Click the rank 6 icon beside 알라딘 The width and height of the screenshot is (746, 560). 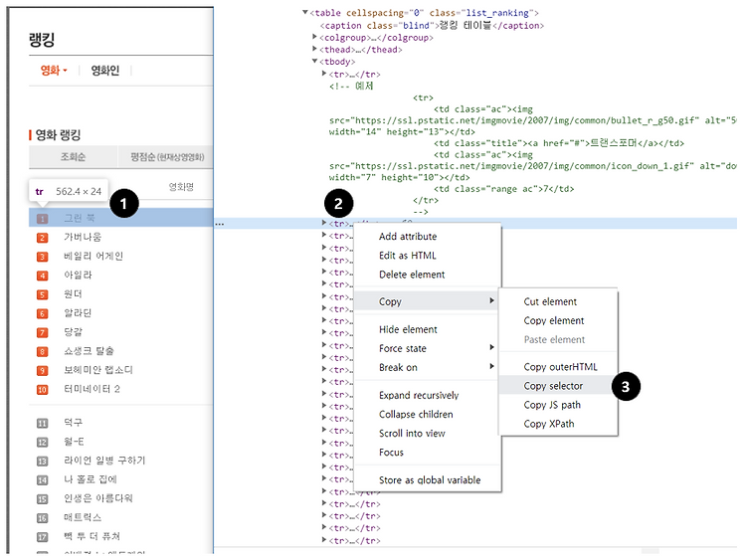(x=43, y=314)
